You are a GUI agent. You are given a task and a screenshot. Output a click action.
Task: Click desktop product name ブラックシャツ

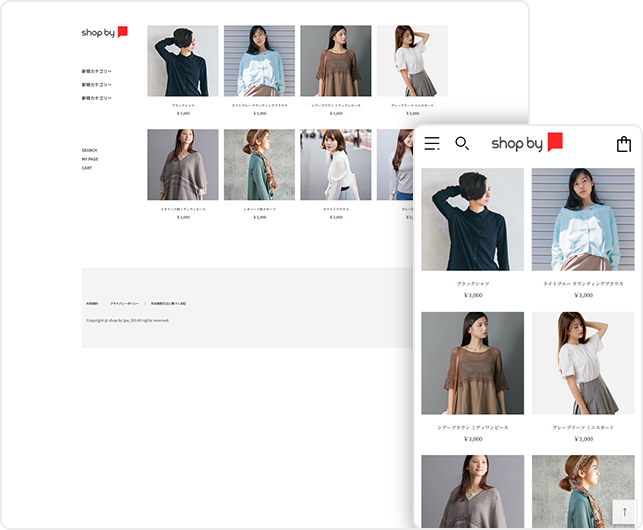click(x=183, y=105)
